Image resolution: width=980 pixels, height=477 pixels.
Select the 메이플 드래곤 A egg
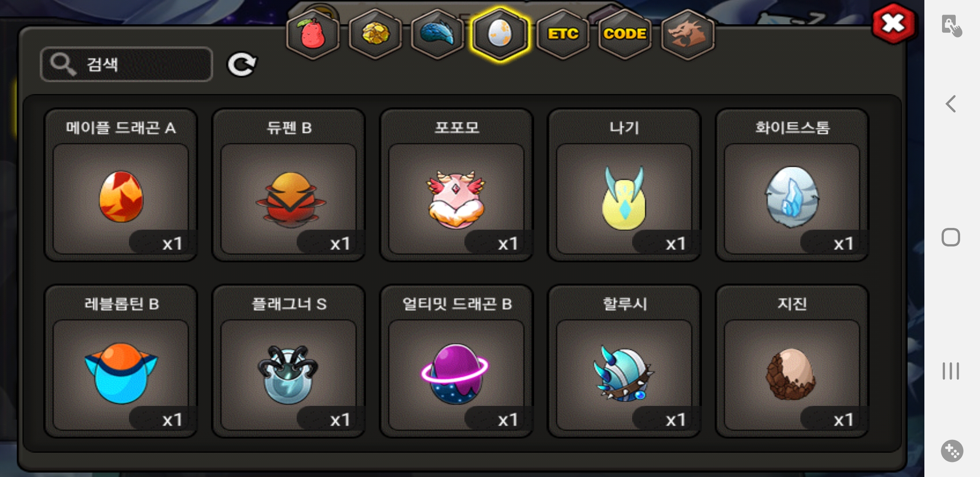click(x=121, y=185)
